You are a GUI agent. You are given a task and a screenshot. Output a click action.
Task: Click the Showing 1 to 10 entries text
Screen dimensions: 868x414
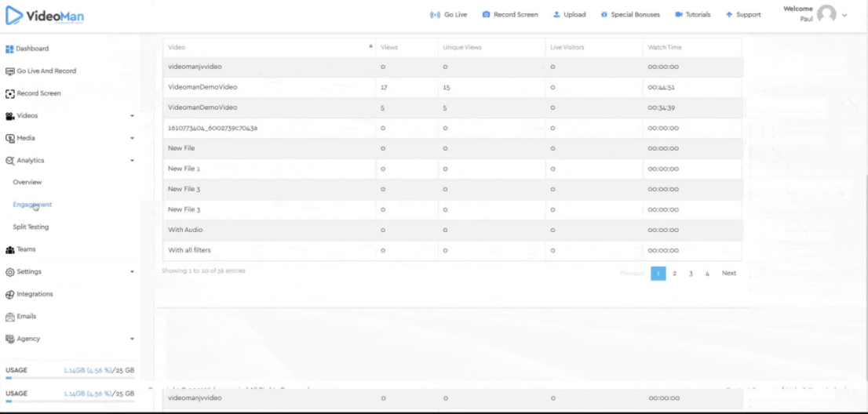tap(204, 271)
